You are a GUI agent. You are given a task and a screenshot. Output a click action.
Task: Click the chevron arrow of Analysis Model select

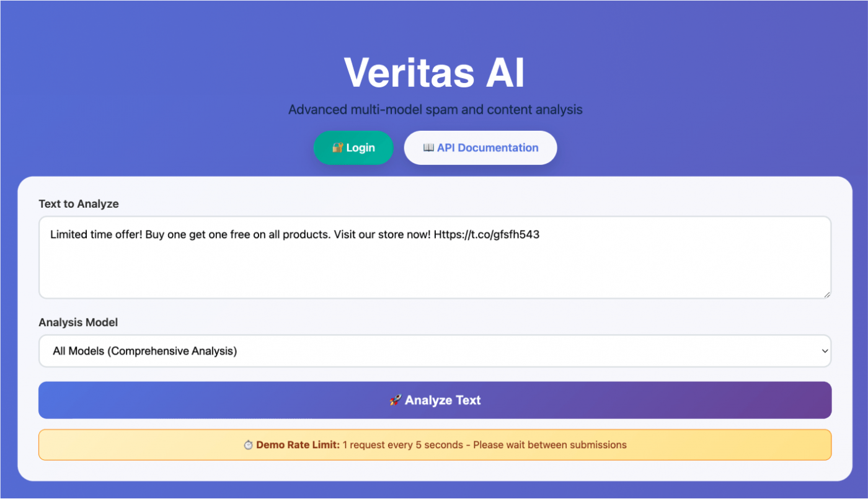825,351
